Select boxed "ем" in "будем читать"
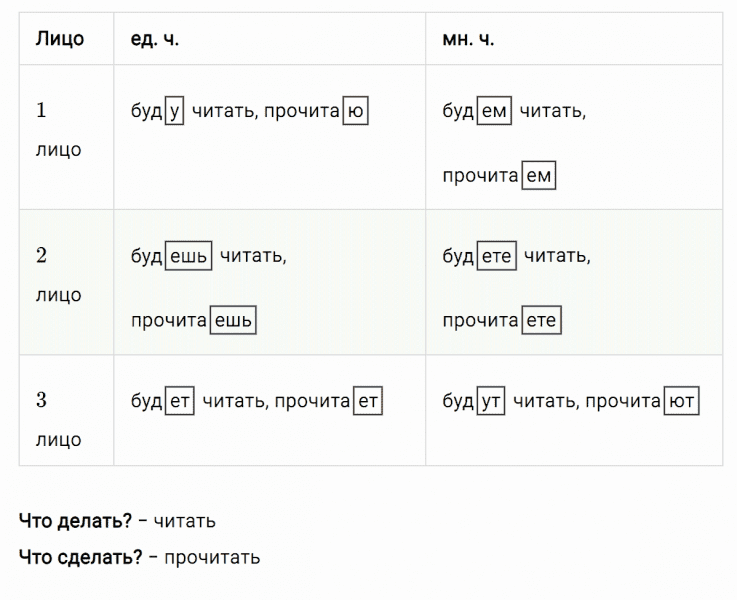 tap(494, 112)
